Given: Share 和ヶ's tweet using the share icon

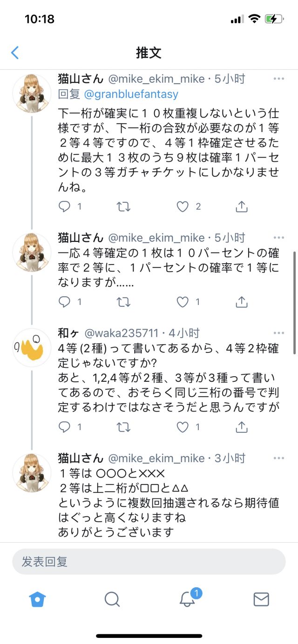Looking at the screenshot, I should pos(241,426).
